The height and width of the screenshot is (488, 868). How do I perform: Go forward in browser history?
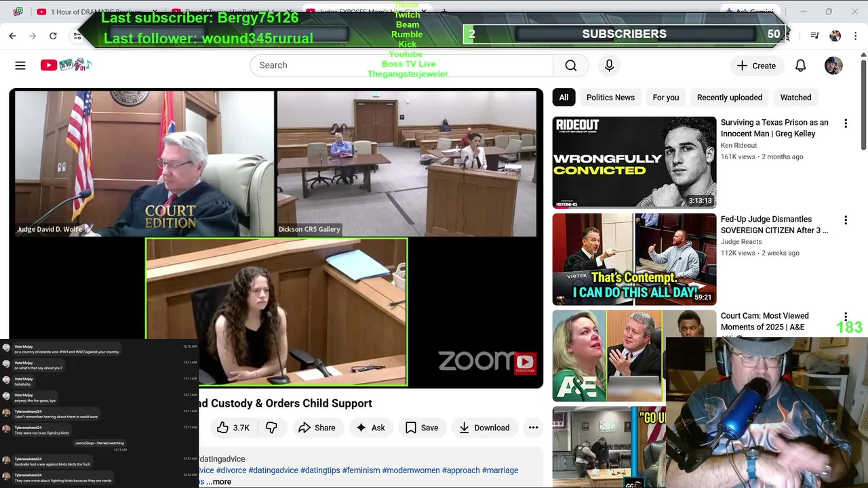(x=33, y=36)
